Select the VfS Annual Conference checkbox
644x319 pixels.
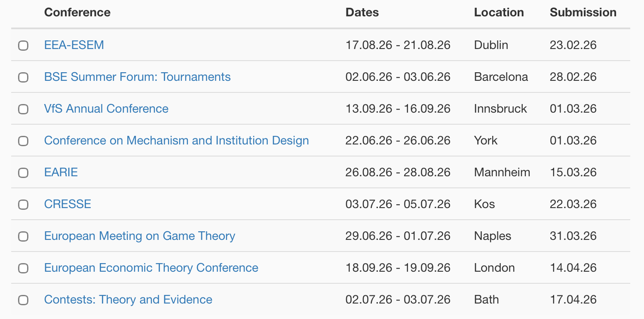[23, 109]
